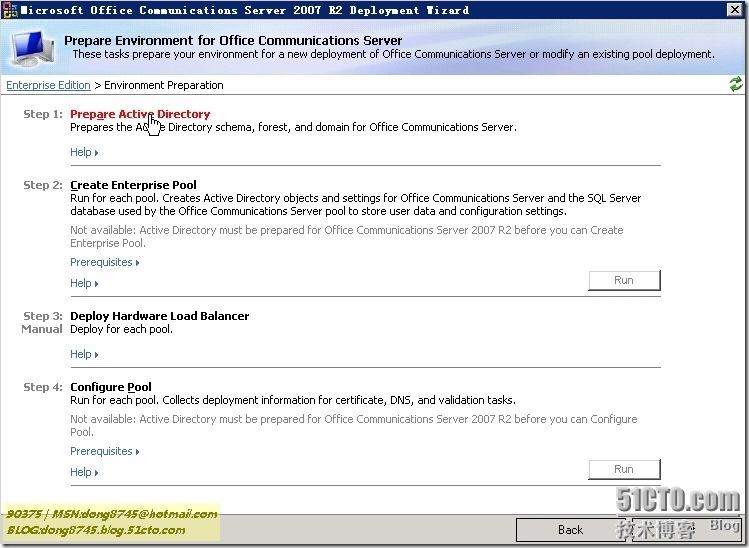Image resolution: width=749 pixels, height=548 pixels.
Task: Click the green refresh icon
Action: (736, 85)
